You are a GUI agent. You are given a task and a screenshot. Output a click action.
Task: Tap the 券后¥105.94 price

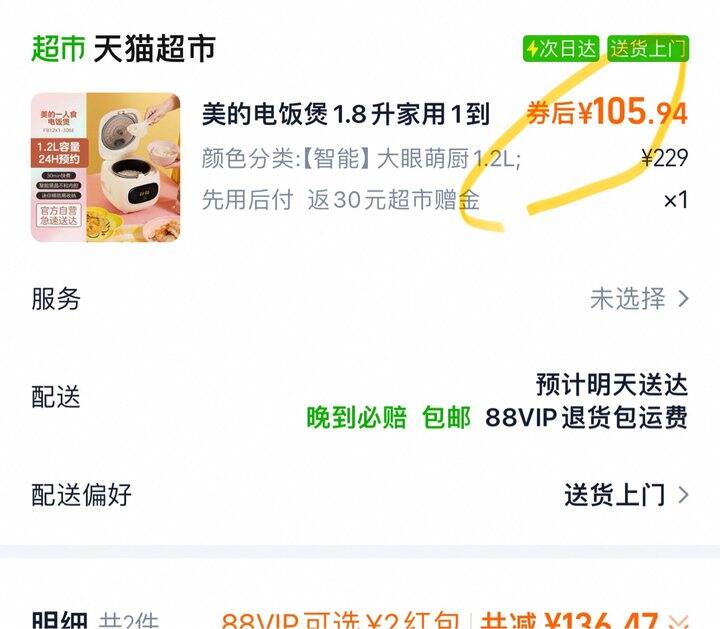[x=607, y=112]
